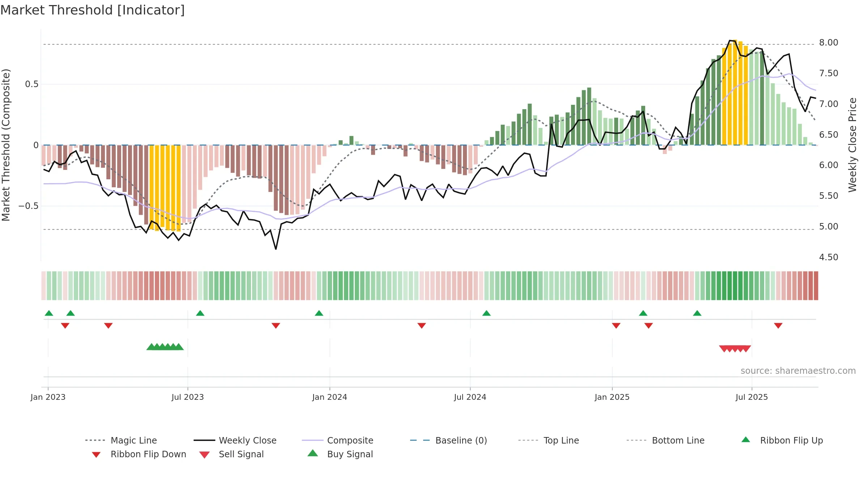Viewport: 868px width, 488px height.
Task: Click the 4.50 price tick label
Action: 829,257
